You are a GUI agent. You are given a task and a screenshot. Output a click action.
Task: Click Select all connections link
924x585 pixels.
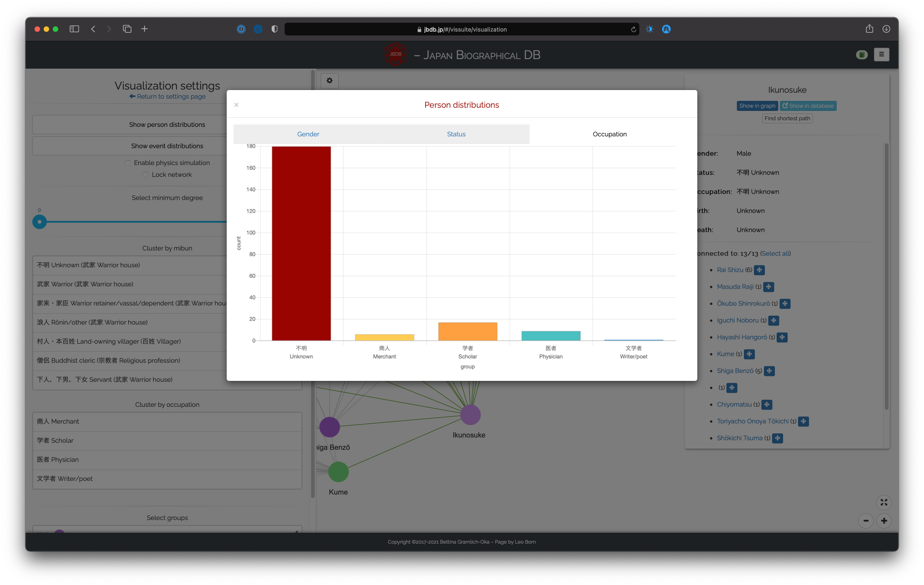775,254
